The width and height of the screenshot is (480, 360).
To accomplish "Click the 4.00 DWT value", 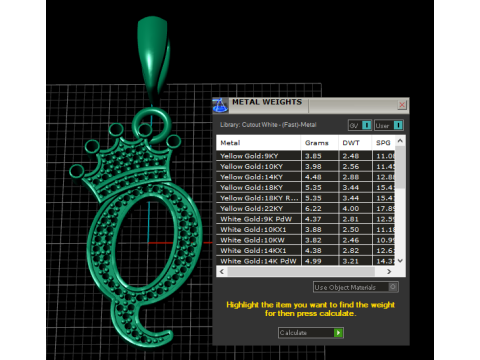I will pos(351,208).
